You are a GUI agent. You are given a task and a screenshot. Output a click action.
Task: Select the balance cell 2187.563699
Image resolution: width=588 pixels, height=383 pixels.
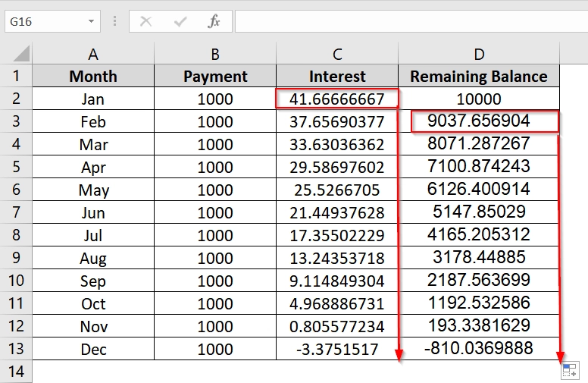(479, 281)
